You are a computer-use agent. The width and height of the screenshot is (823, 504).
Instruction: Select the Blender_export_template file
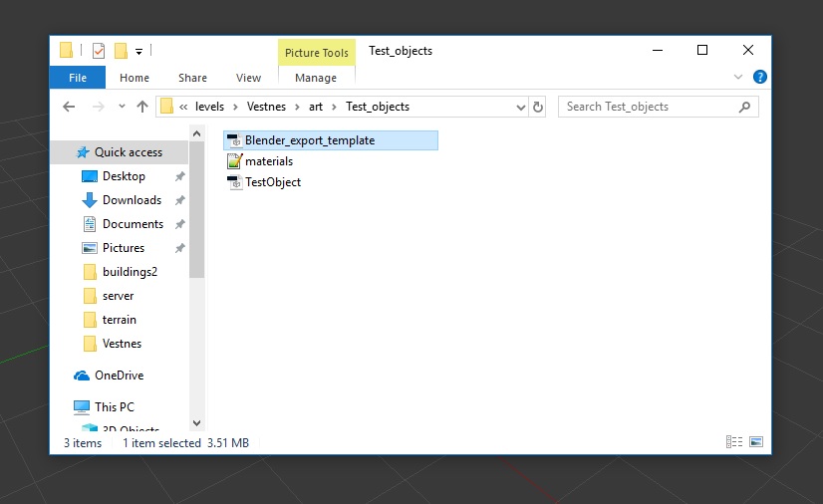331,140
